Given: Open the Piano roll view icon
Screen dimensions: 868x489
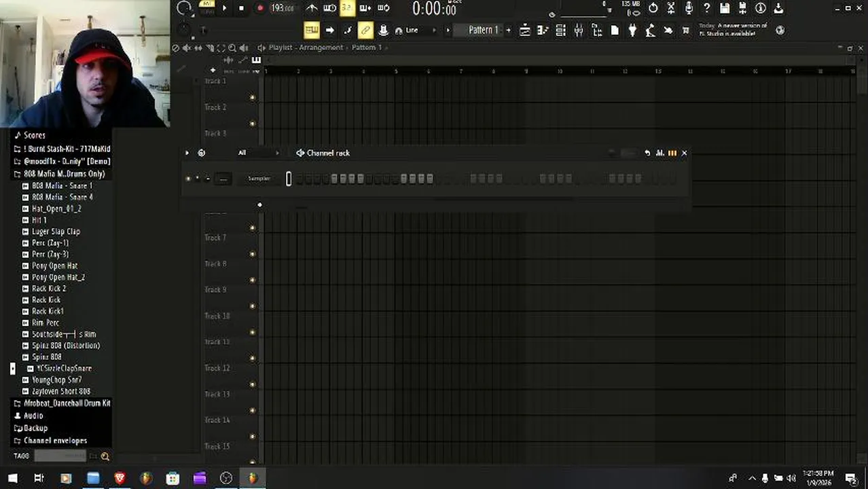Looking at the screenshot, I should pyautogui.click(x=543, y=30).
